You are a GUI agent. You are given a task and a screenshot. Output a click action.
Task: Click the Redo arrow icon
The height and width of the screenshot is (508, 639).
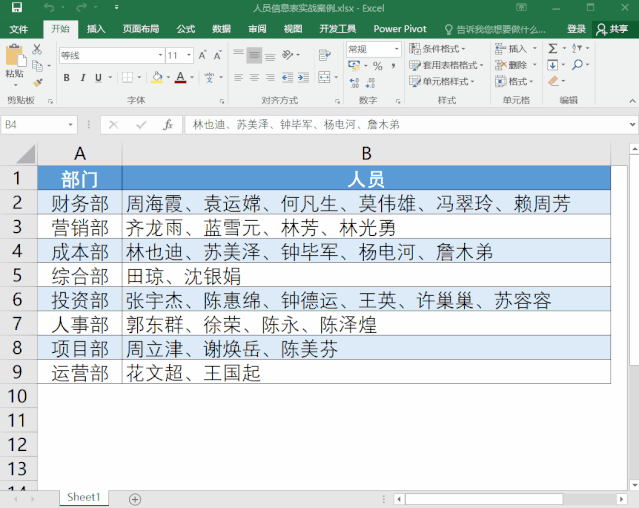pyautogui.click(x=82, y=7)
